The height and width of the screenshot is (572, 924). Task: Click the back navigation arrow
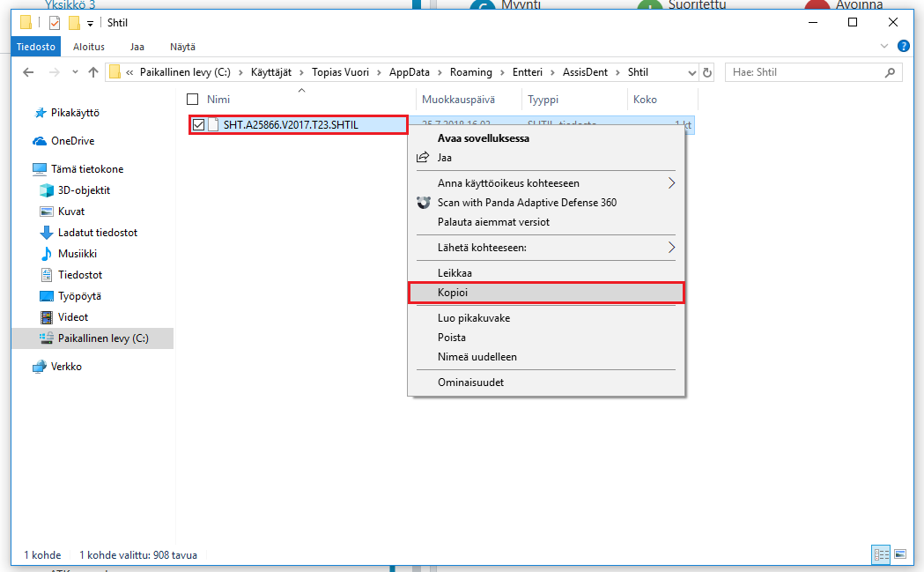pyautogui.click(x=28, y=72)
